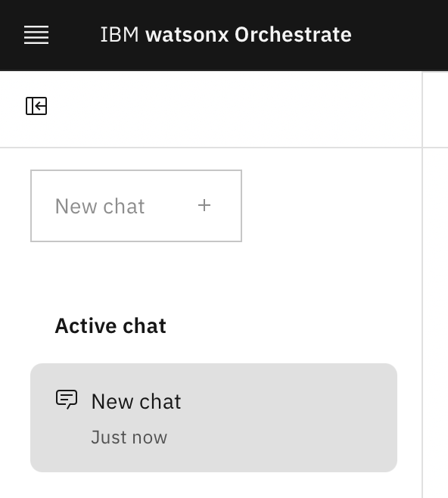Open the hamburger navigation menu
The width and height of the screenshot is (448, 498).
36,35
